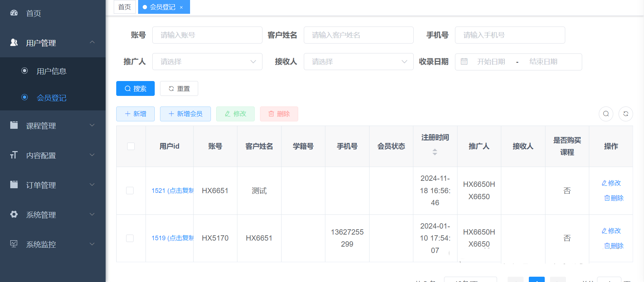Screen dimensions: 644x282
Task: Click the 手机号 input field
Action: tap(509, 35)
